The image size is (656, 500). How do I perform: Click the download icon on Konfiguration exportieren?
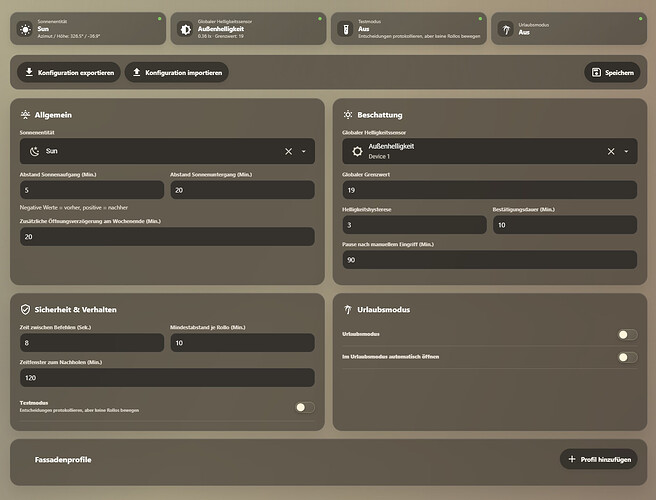29,72
